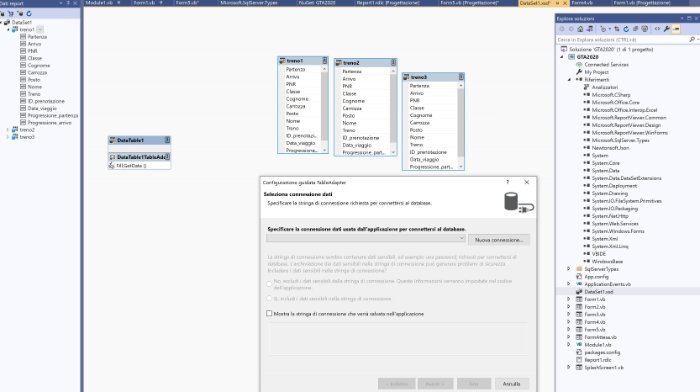700x392 pixels.
Task: Click the switch views icon beside the Home icon
Action: coord(590,29)
